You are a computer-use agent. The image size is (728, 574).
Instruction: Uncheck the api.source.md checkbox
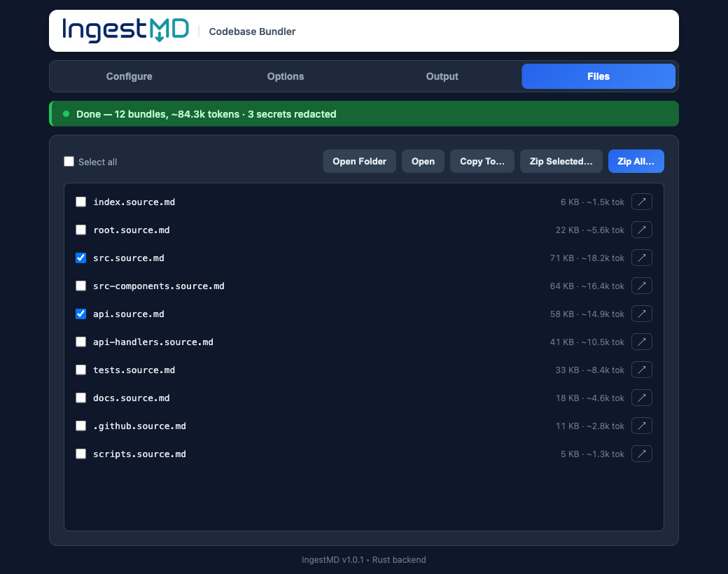[80, 314]
